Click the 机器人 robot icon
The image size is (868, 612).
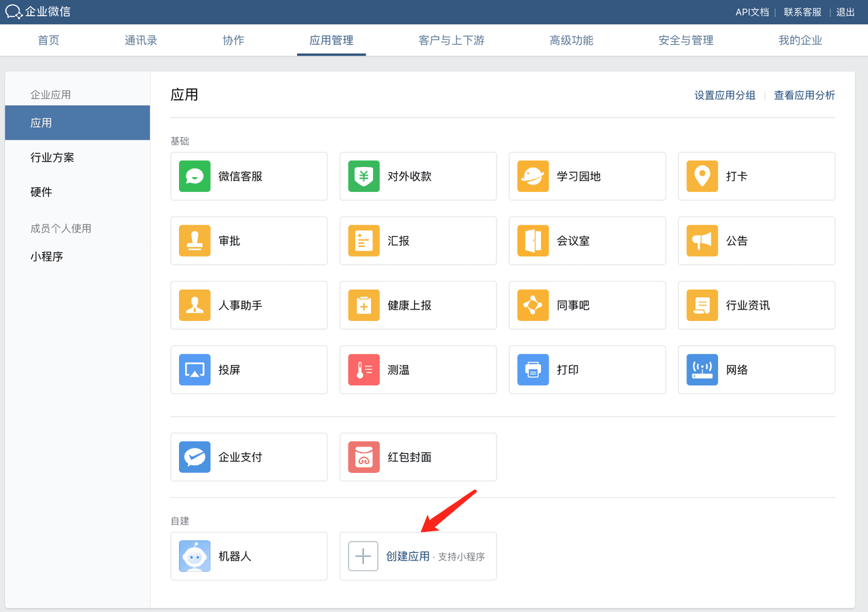[195, 556]
